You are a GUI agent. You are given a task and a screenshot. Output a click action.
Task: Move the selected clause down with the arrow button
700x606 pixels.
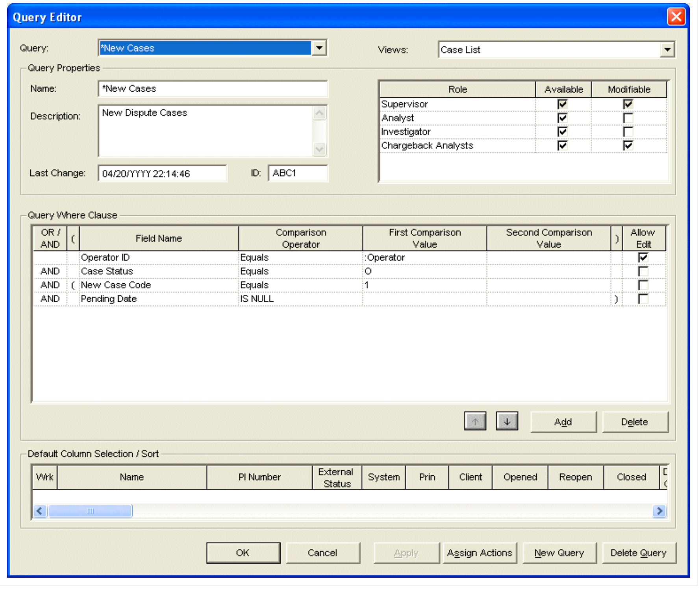point(507,421)
